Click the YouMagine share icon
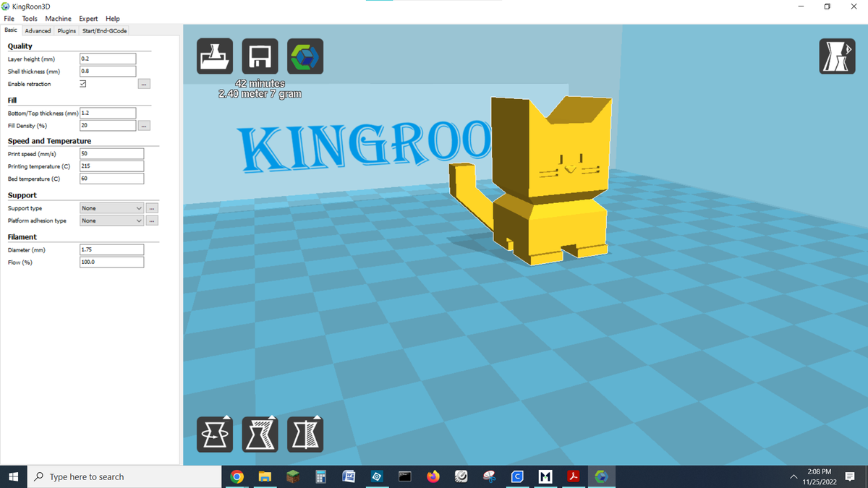The height and width of the screenshot is (488, 868). (x=305, y=56)
